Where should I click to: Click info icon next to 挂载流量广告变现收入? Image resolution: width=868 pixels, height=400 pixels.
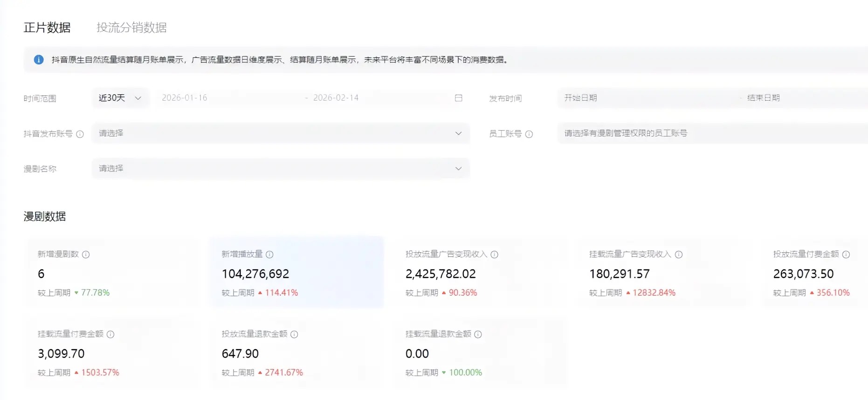(x=679, y=255)
